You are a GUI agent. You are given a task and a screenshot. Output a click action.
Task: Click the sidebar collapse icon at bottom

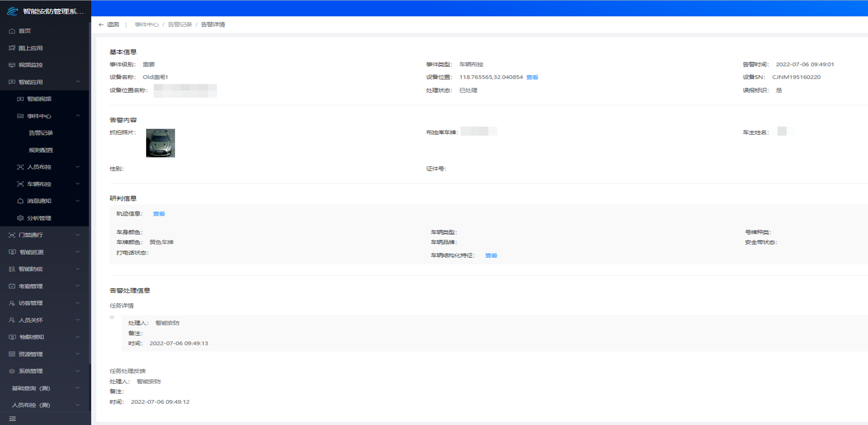12,419
